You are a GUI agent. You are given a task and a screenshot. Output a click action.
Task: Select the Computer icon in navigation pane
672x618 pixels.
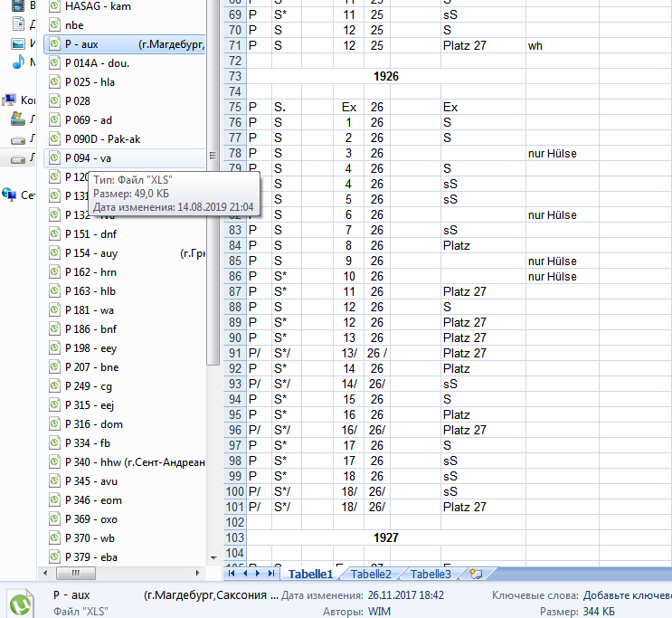coord(9,100)
